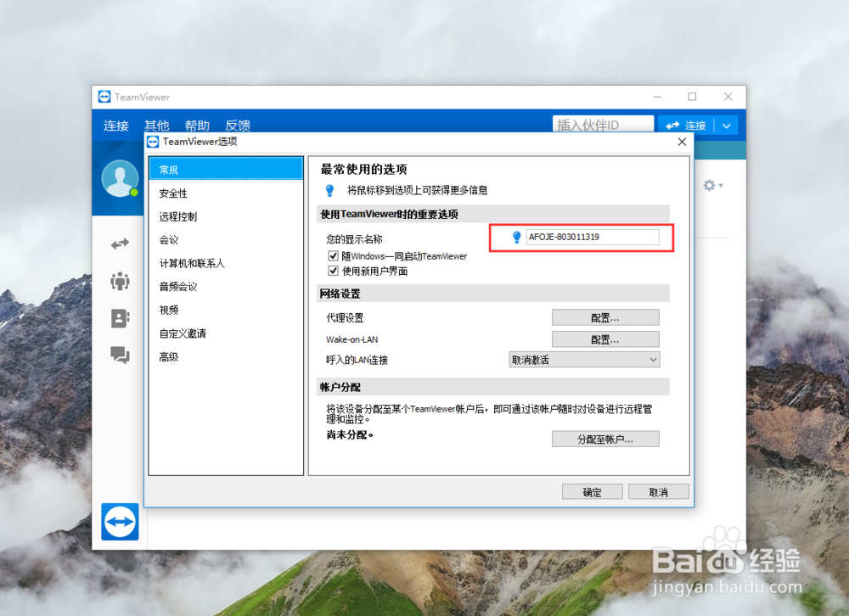849x616 pixels.
Task: Select 安全性 category
Action: pos(226,193)
